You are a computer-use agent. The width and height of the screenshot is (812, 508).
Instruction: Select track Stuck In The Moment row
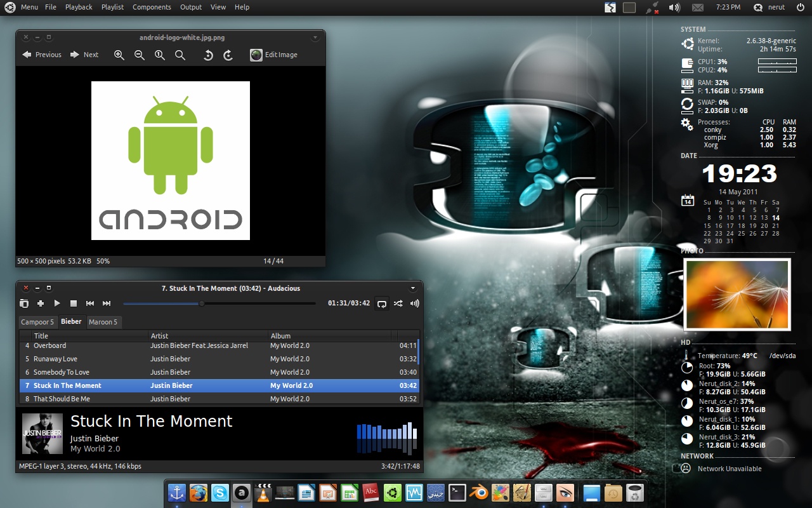219,385
